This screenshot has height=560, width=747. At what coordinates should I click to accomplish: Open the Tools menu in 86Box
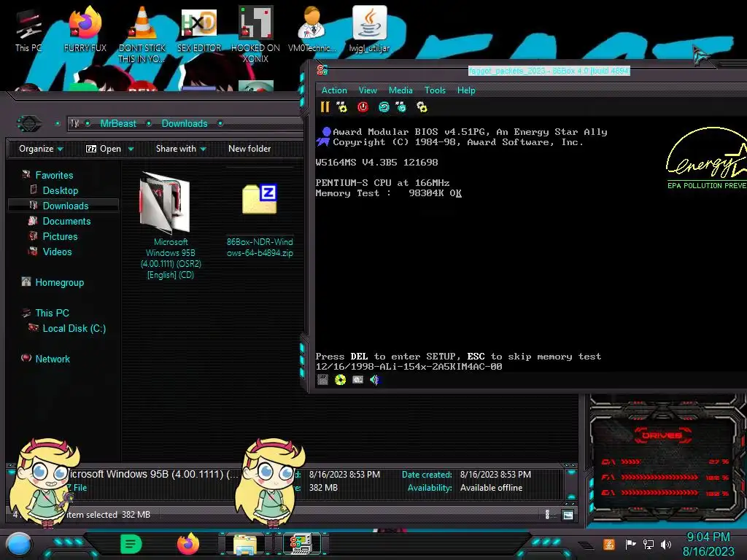(435, 90)
